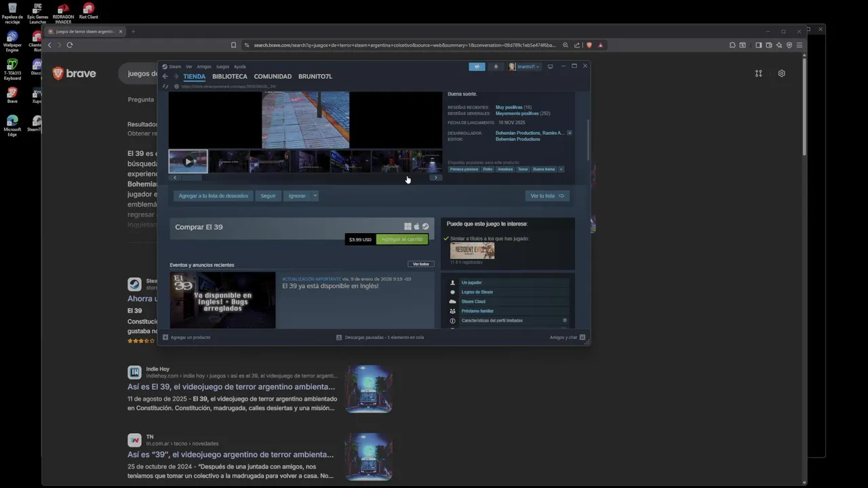Image resolution: width=868 pixels, height=488 pixels.
Task: Open Brave search settings gear icon
Action: coord(781,73)
